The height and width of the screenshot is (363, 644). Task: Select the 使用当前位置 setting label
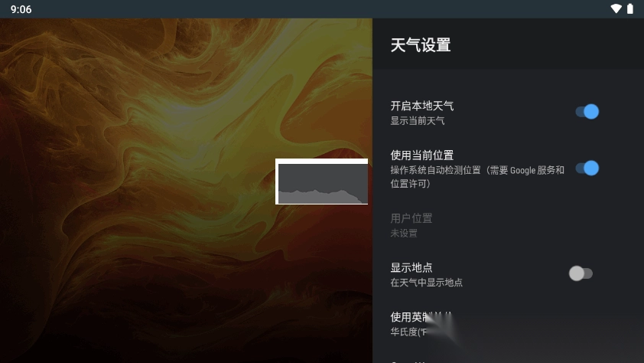point(421,155)
